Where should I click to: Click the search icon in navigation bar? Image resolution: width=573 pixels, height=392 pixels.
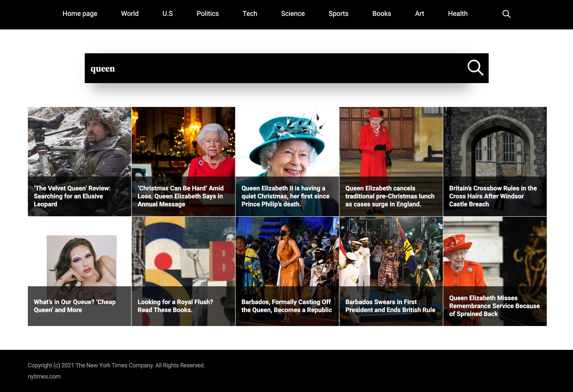pyautogui.click(x=506, y=14)
